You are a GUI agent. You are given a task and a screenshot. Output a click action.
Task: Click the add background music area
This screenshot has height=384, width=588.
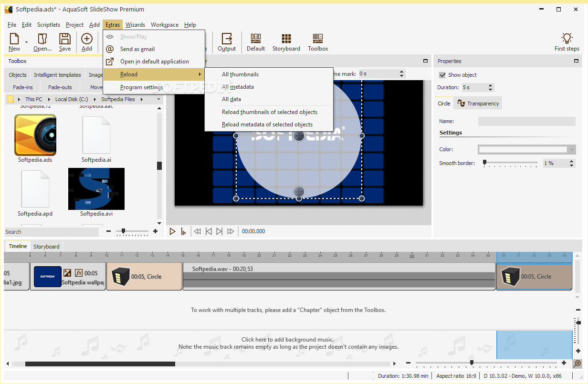pos(288,343)
